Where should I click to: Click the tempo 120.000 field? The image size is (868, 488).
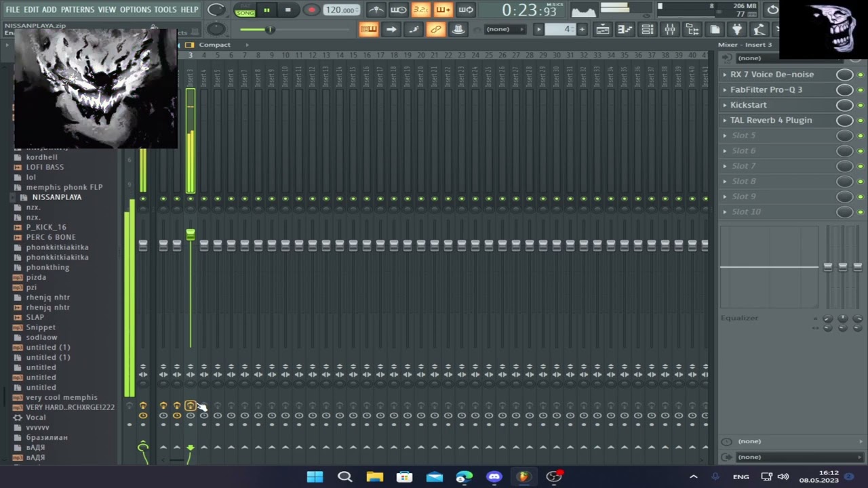[x=341, y=10]
